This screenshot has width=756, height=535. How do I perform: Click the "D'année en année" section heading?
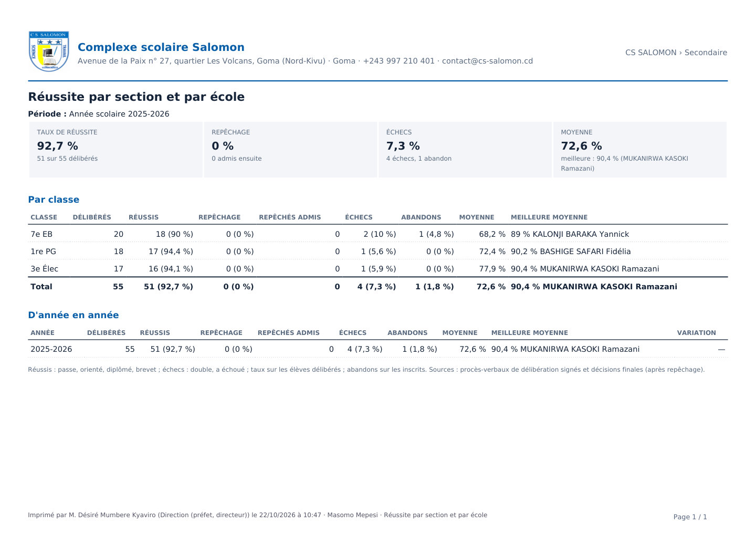click(x=73, y=315)
